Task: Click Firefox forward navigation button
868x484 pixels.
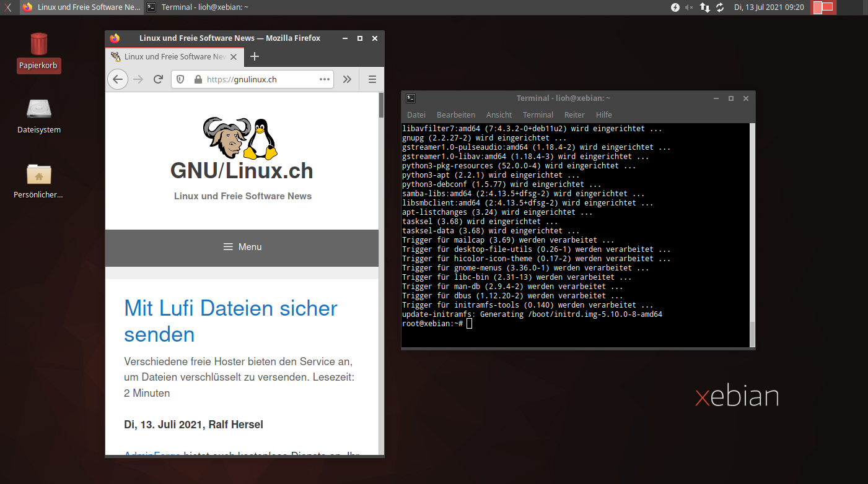Action: [x=138, y=79]
